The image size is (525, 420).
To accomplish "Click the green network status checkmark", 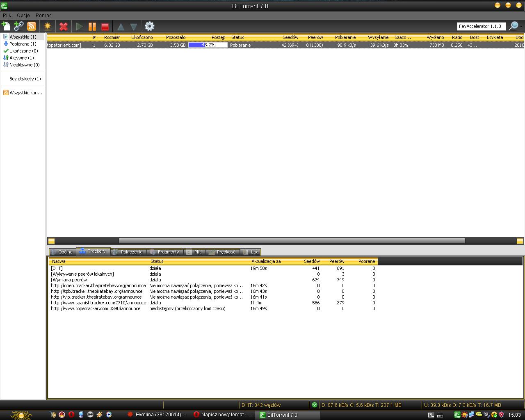I will click(x=315, y=405).
